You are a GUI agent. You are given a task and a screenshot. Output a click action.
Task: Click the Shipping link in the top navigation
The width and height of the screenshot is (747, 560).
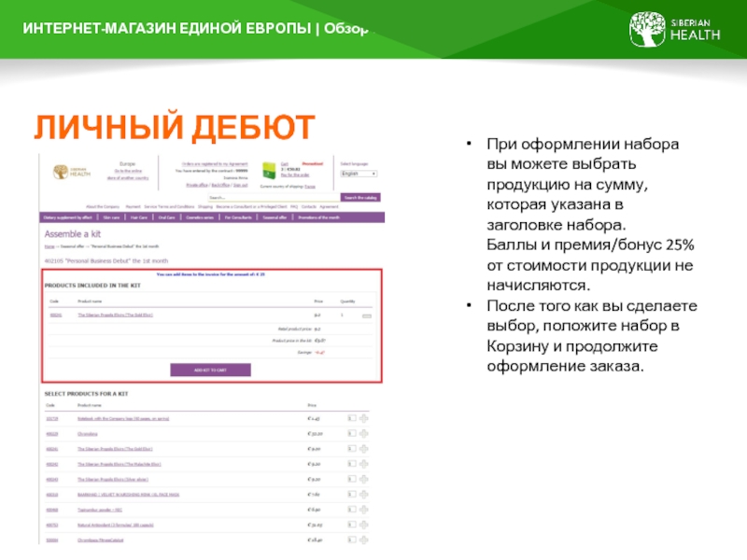point(205,207)
